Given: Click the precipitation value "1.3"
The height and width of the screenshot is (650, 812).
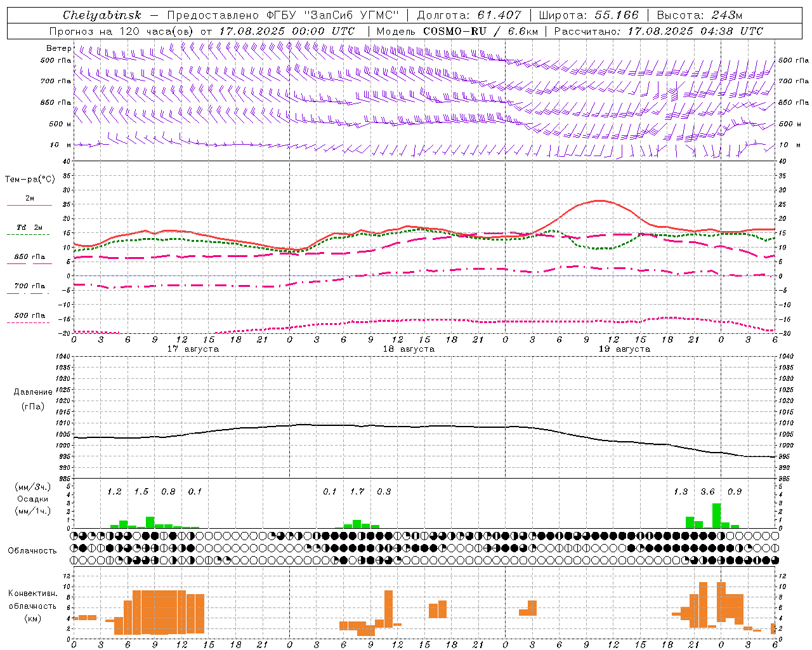Looking at the screenshot, I should point(680,491).
